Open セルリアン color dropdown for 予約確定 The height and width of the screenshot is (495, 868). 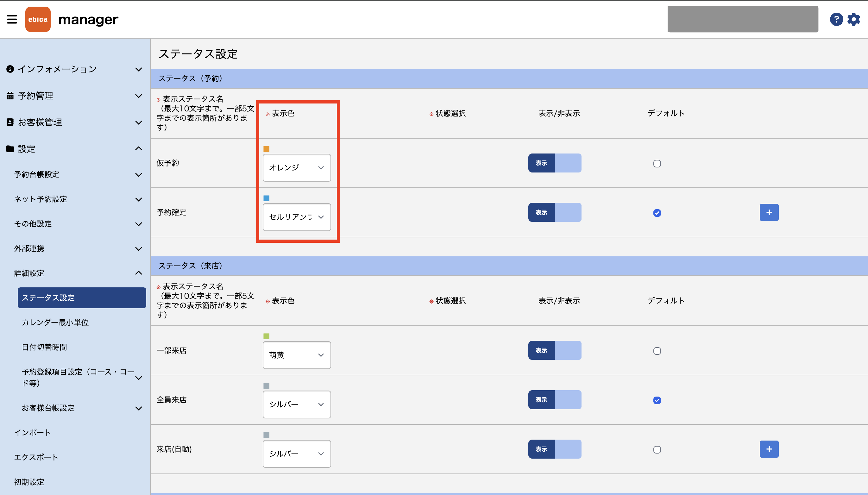297,217
